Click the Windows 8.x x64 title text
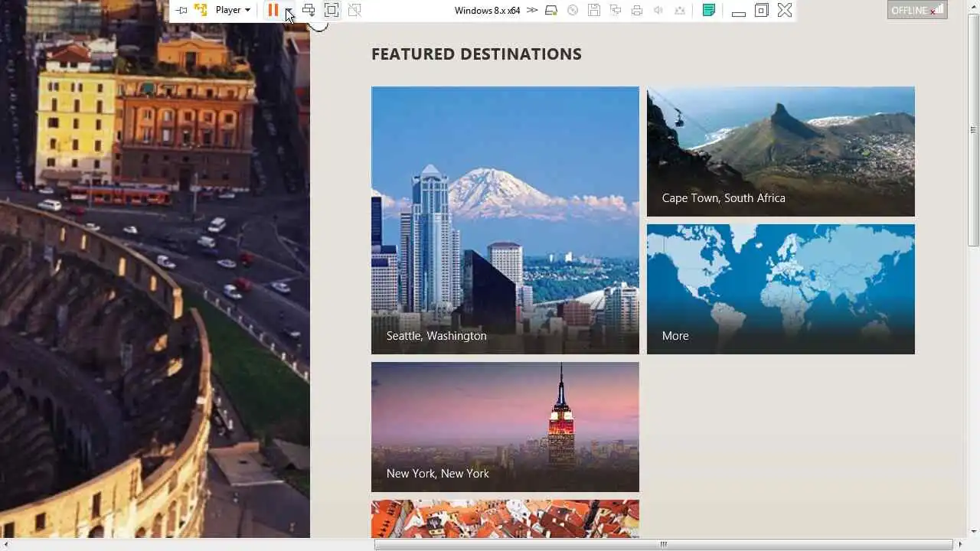Screen dimensions: 980x551 487,10
